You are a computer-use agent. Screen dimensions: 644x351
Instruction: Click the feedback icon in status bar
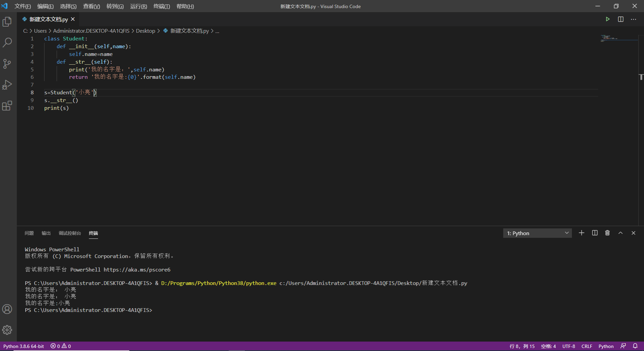623,346
